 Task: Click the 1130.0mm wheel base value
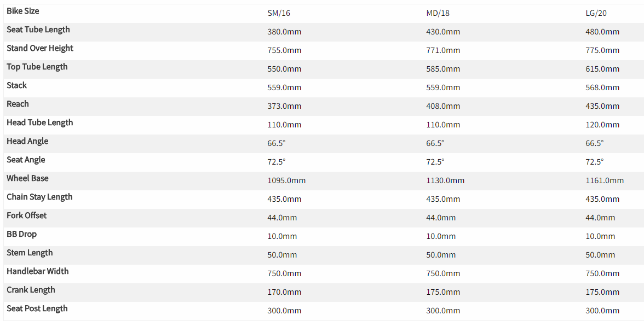(x=445, y=180)
